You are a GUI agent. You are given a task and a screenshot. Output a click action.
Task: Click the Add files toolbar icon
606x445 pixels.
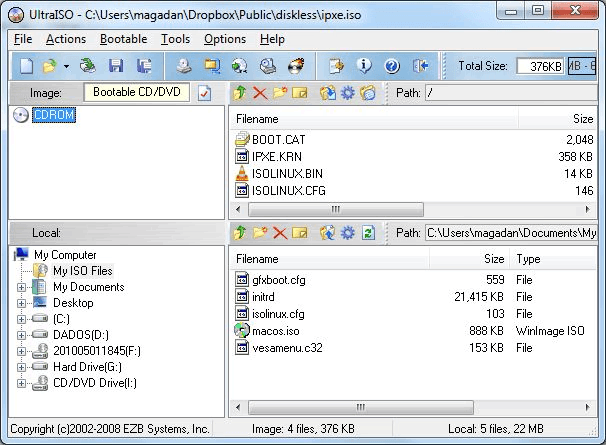337,66
